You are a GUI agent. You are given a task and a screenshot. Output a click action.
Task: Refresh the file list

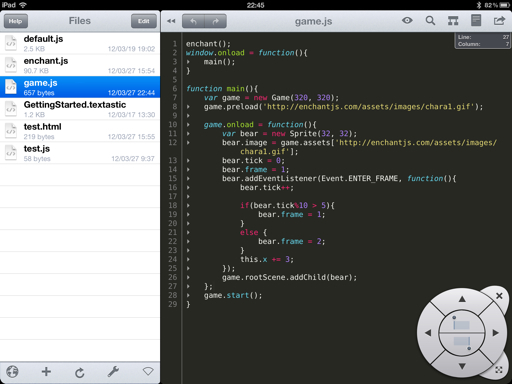point(80,372)
